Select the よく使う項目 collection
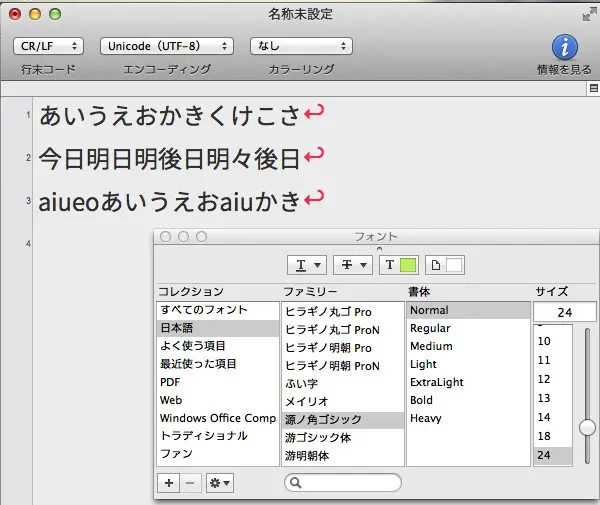Image resolution: width=600 pixels, height=505 pixels. tap(218, 346)
